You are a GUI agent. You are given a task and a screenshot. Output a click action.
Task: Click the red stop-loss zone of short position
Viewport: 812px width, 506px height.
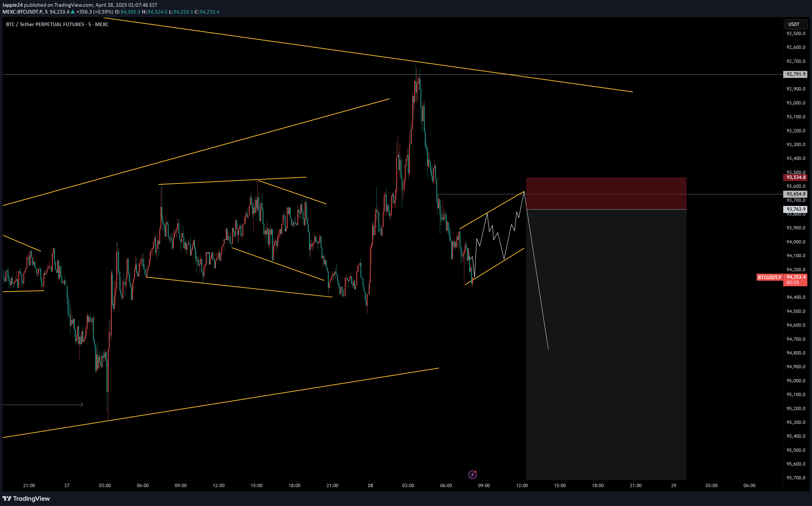tap(606, 193)
